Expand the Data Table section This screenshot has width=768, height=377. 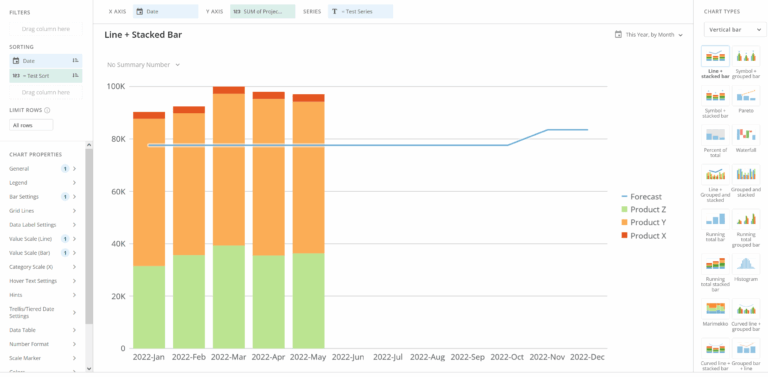pyautogui.click(x=43, y=330)
